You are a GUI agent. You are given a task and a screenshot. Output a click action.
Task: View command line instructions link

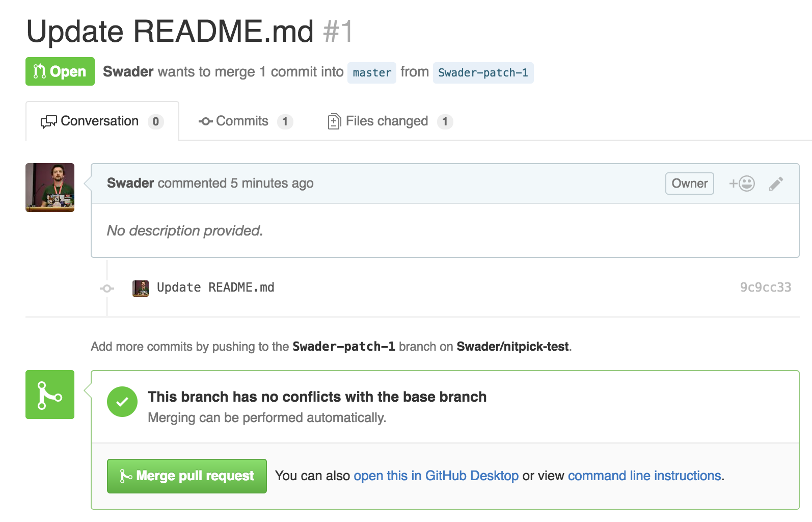644,476
